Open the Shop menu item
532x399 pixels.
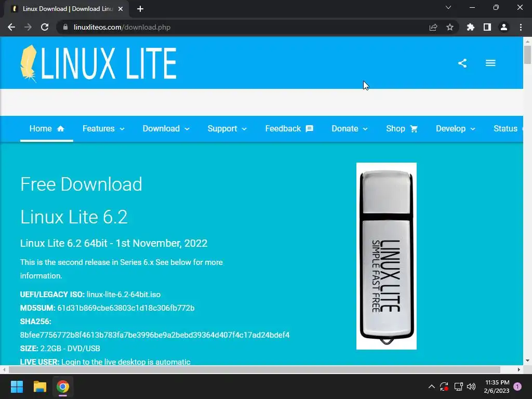coord(402,129)
